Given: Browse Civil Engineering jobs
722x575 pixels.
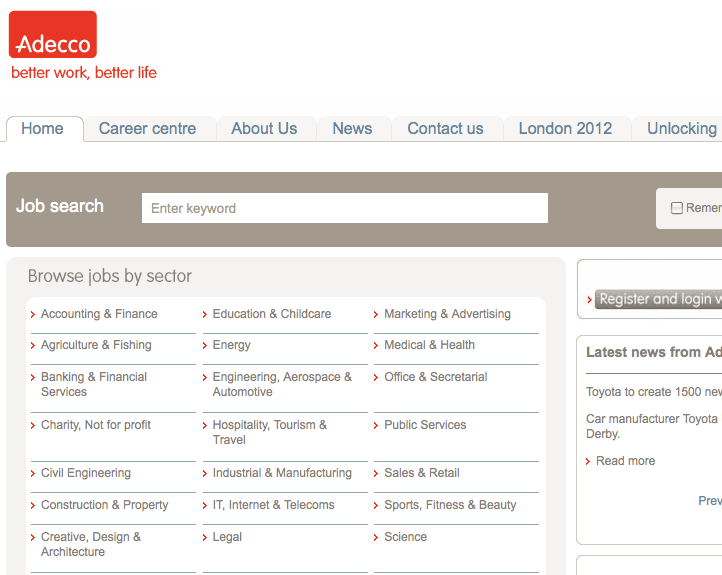Looking at the screenshot, I should (x=86, y=473).
